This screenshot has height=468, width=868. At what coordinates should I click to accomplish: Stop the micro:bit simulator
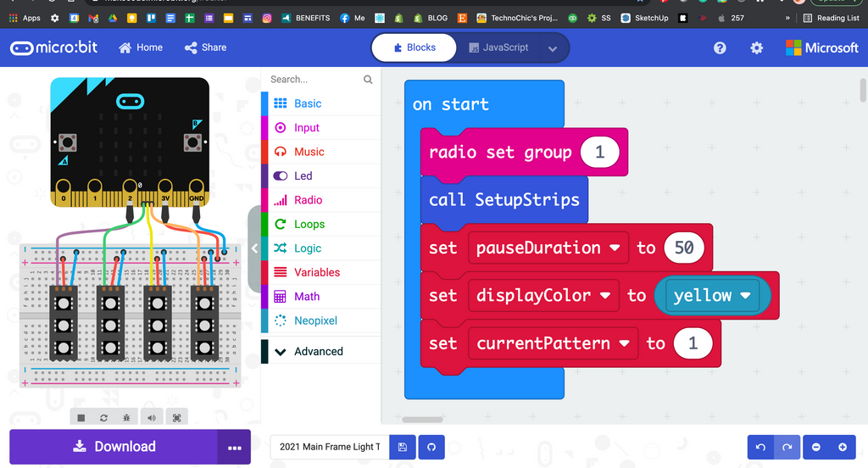(x=81, y=418)
